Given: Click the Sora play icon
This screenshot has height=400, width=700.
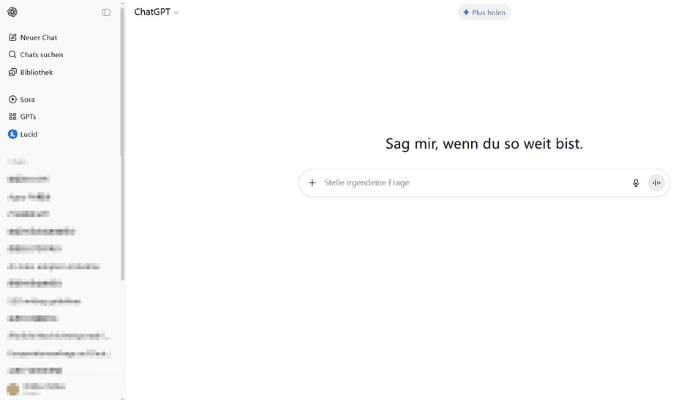Looking at the screenshot, I should 12,100.
